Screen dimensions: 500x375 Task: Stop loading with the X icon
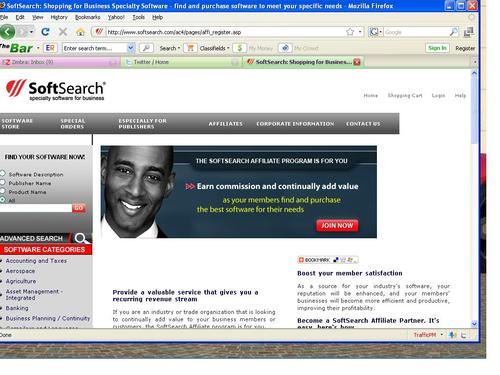pos(63,32)
